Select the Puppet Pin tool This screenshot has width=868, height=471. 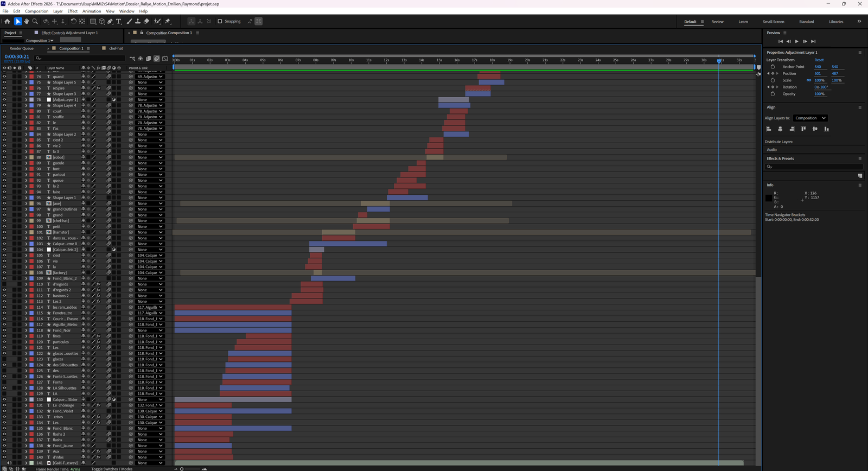pos(168,22)
